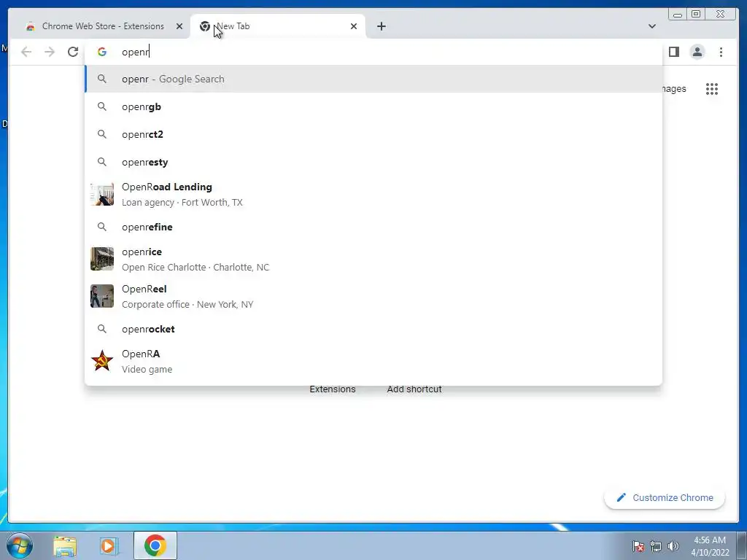Click the Chrome Web Store tab favicon
Image resolution: width=747 pixels, height=560 pixels.
pos(31,26)
